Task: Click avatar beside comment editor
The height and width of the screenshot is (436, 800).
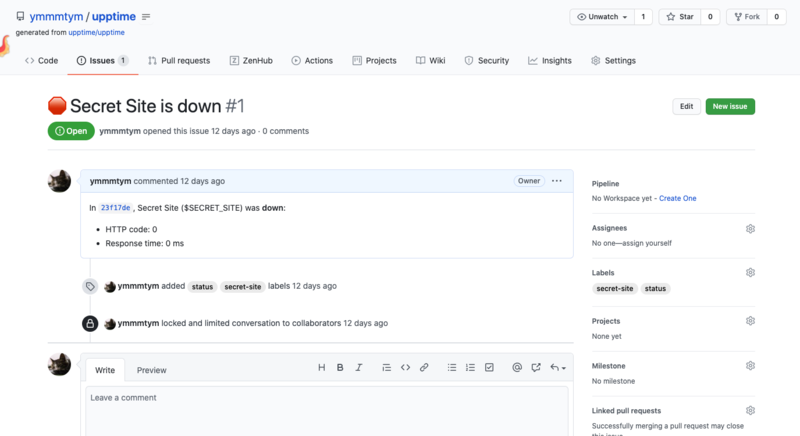Action: 59,364
